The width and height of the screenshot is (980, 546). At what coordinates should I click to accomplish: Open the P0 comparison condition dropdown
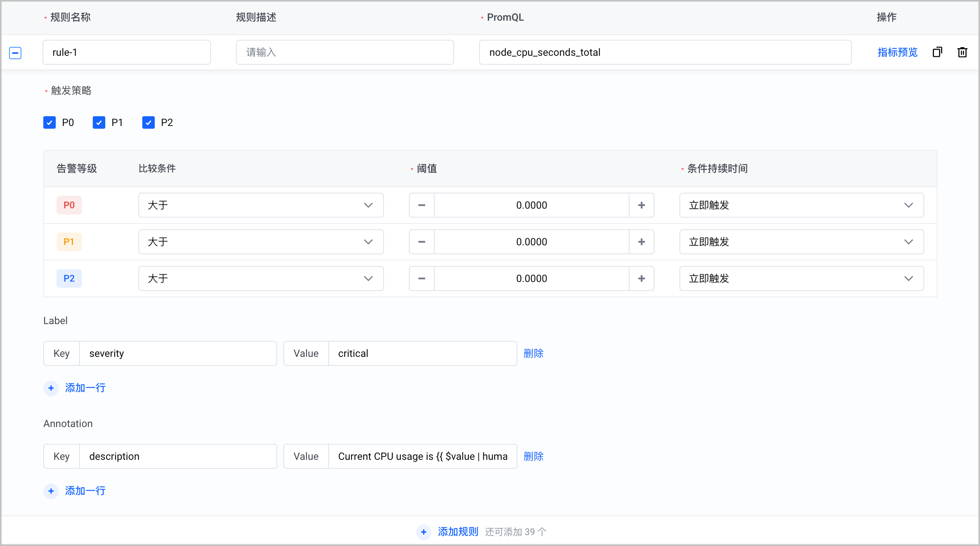261,205
